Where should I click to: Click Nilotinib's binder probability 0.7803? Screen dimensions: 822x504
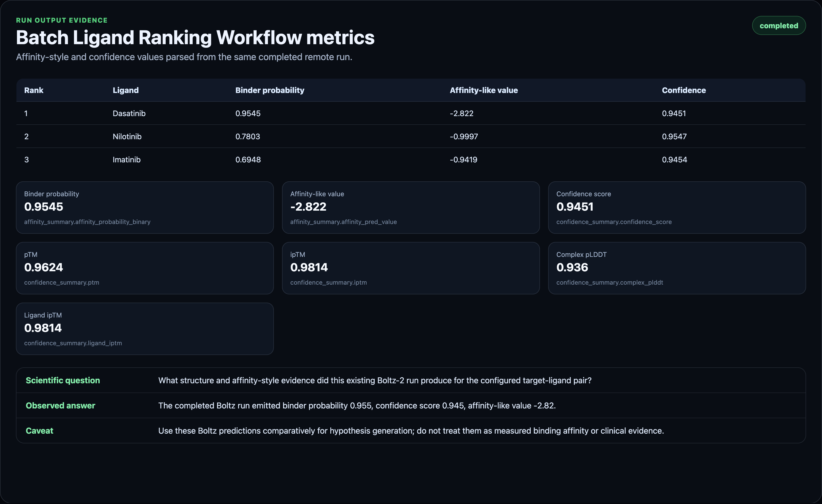[248, 136]
